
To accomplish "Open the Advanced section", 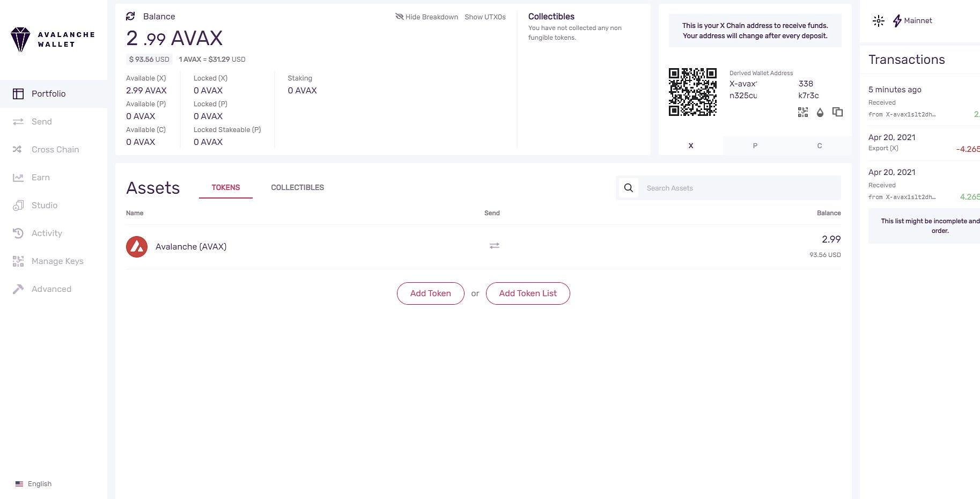I will coord(54,289).
